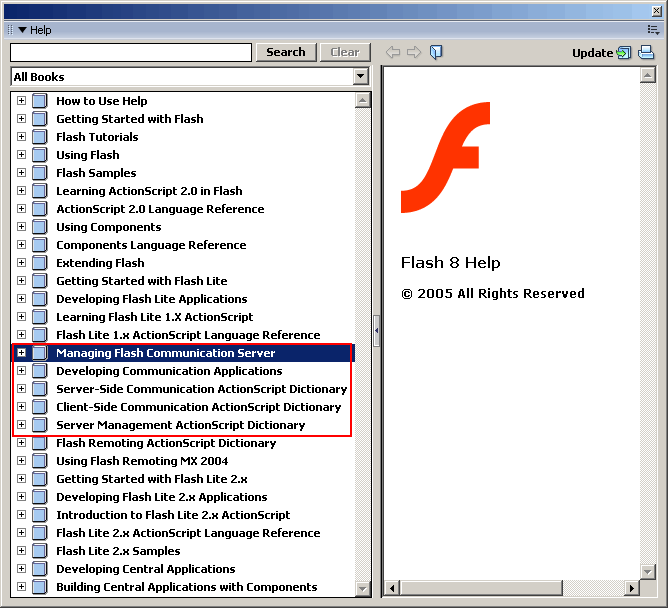Click book list scroll down arrow
This screenshot has width=668, height=608.
pos(363,589)
